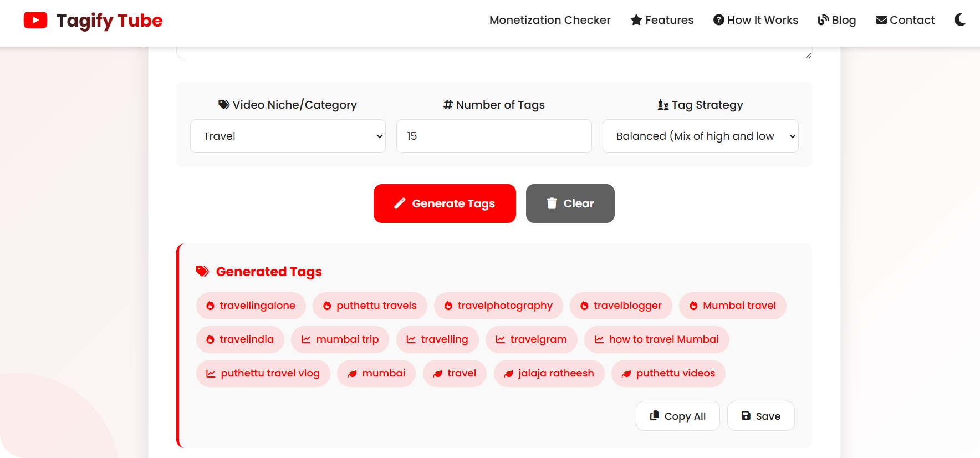Click the pencil icon in Generate Tags
This screenshot has width=980, height=458.
pyautogui.click(x=400, y=203)
